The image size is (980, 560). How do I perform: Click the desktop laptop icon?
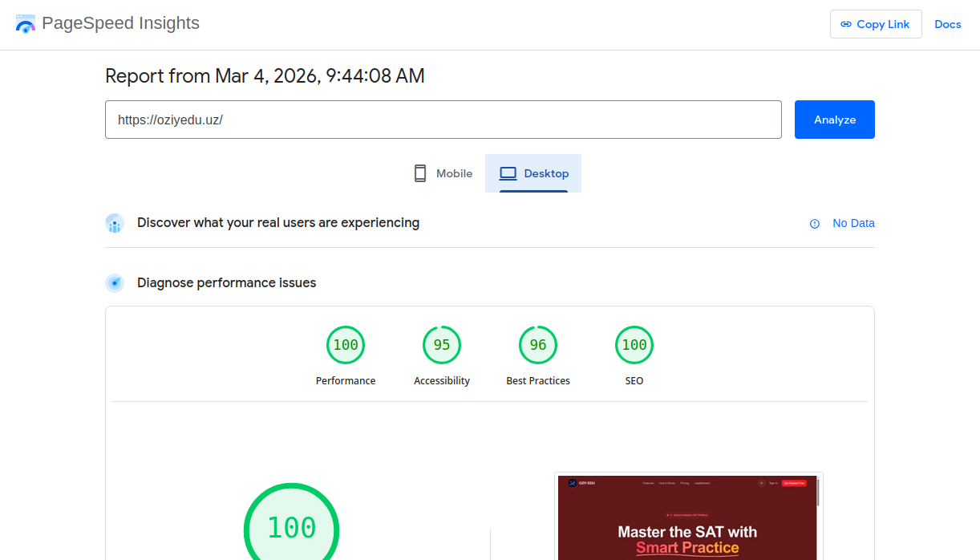pos(508,173)
